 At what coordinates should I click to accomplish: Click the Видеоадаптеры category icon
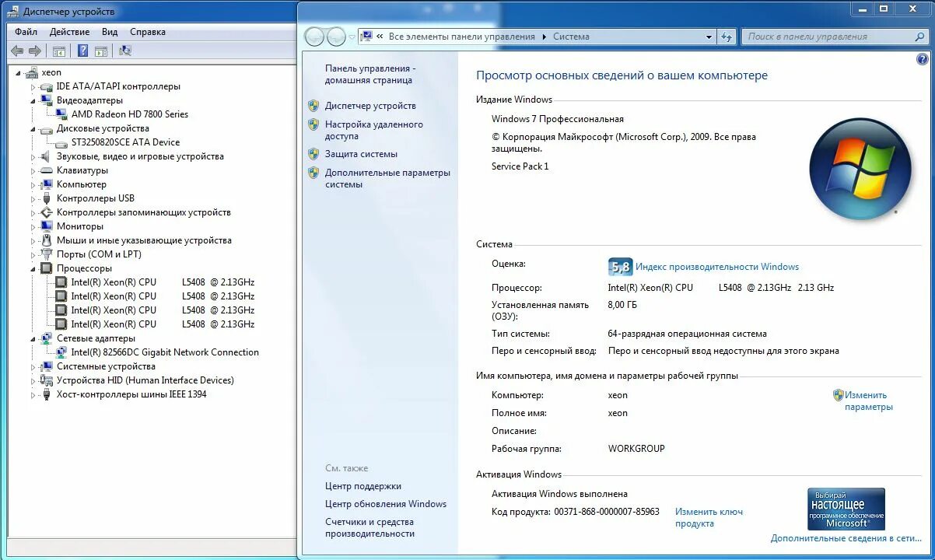tap(47, 100)
